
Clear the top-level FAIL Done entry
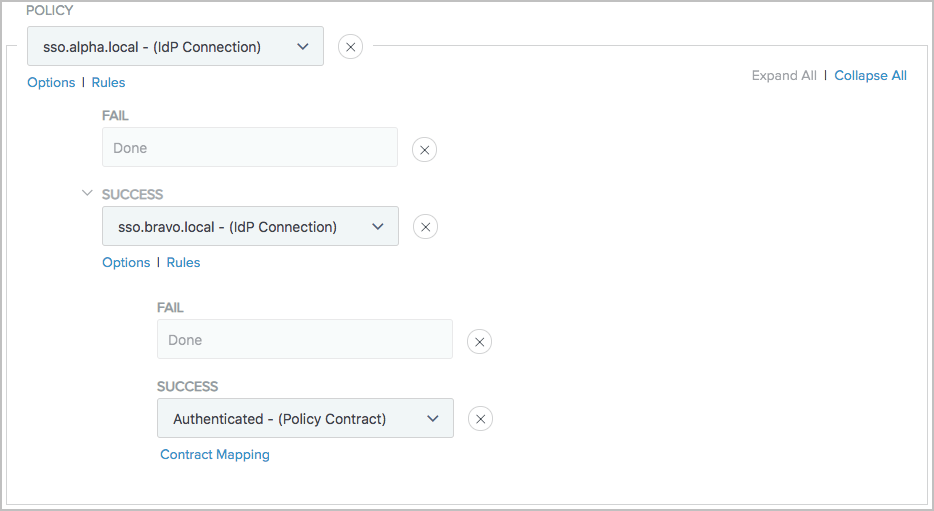click(x=424, y=150)
